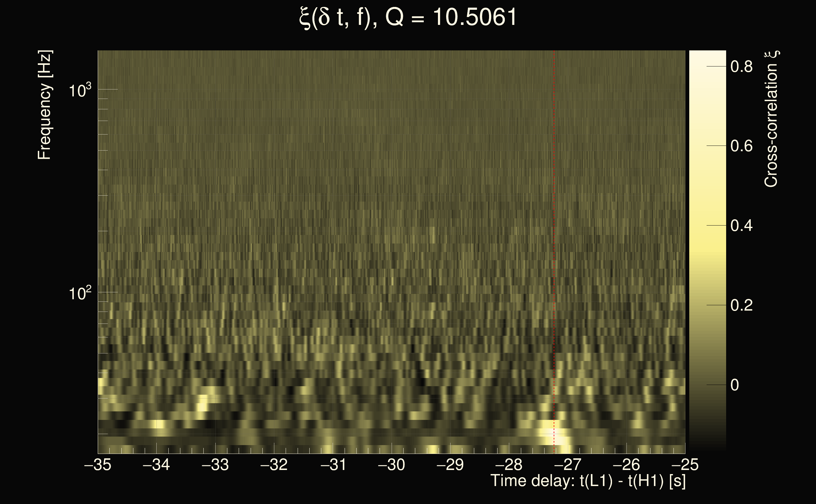Click the 10^2 frequency tick label
This screenshot has width=816, height=504.
pyautogui.click(x=80, y=294)
